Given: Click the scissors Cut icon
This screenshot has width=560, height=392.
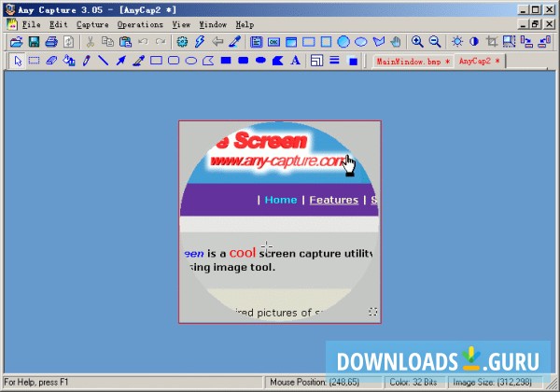Looking at the screenshot, I should (91, 42).
